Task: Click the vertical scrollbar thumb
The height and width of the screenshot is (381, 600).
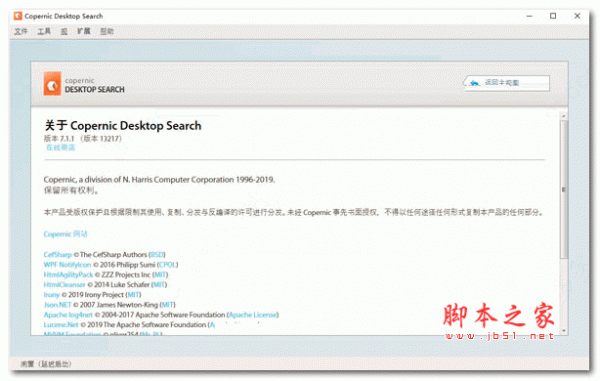Action: [x=564, y=189]
